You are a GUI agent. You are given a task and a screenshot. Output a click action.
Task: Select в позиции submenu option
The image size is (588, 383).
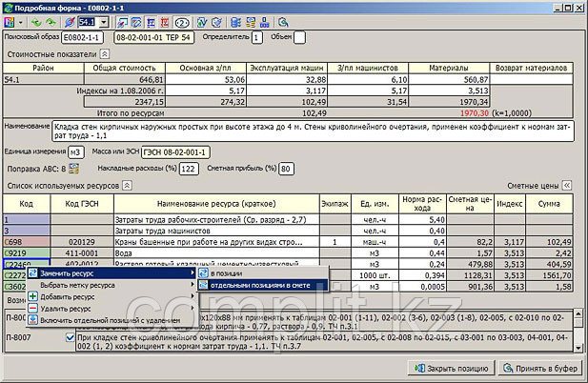(263, 273)
